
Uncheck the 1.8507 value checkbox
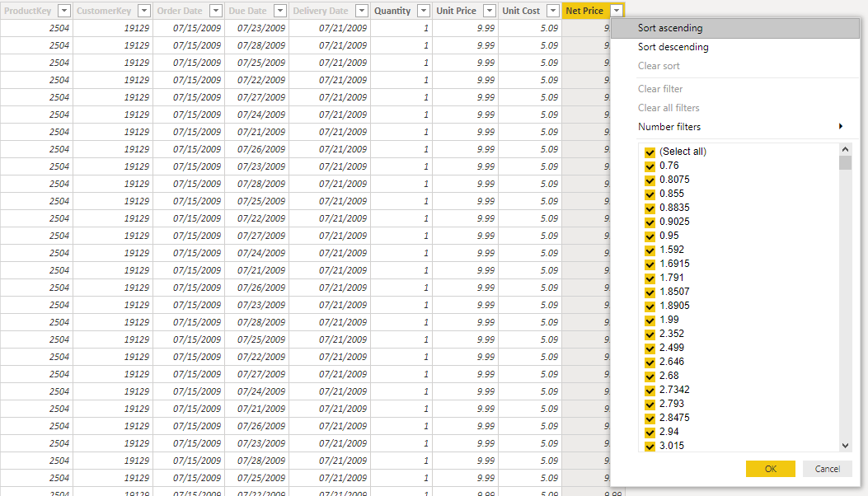[650, 292]
